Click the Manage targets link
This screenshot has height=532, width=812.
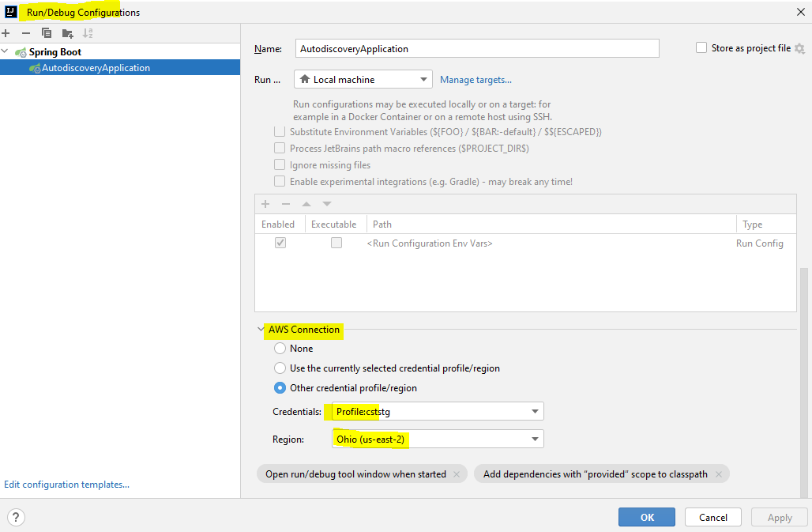point(476,80)
